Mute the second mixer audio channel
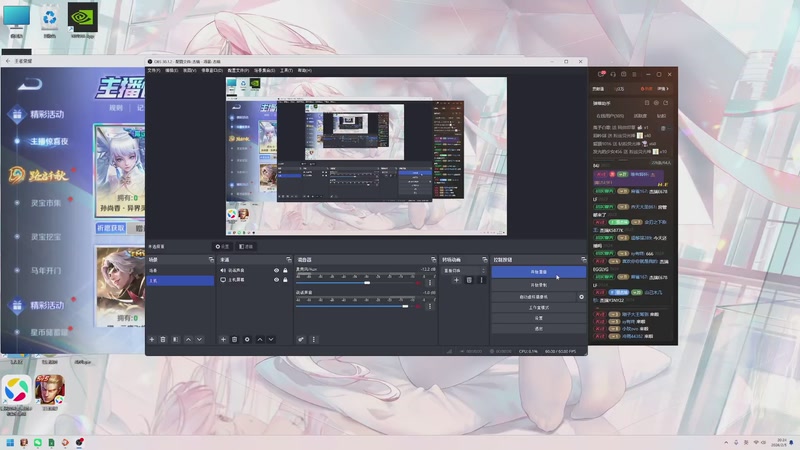Screen dimensions: 800x450 point(419,306)
